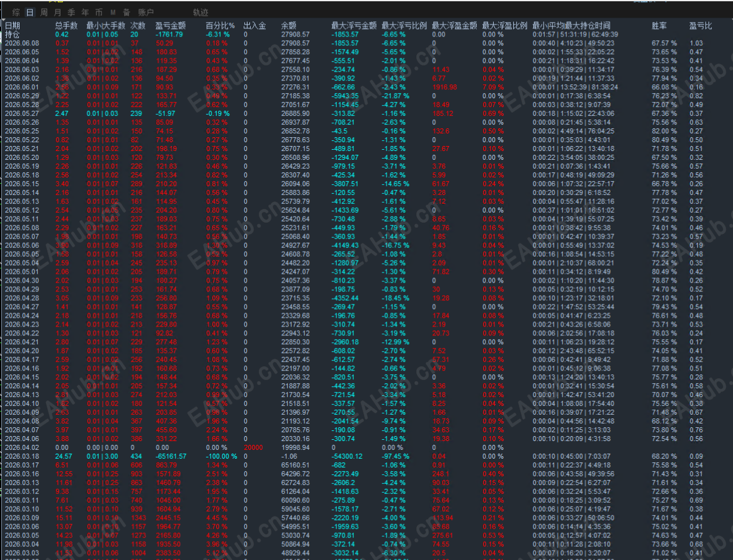Click the 最大浮盈金额 column header
733x560 pixels.
pyautogui.click(x=455, y=26)
